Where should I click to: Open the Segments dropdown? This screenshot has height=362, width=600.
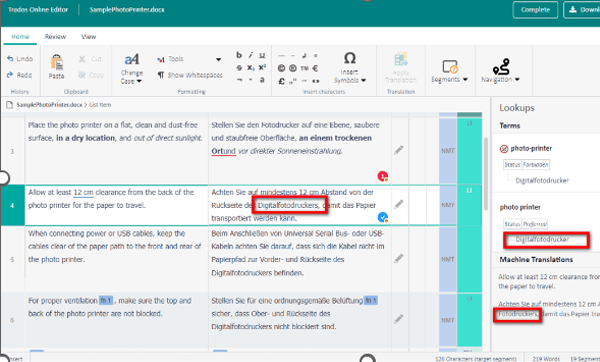pyautogui.click(x=450, y=71)
